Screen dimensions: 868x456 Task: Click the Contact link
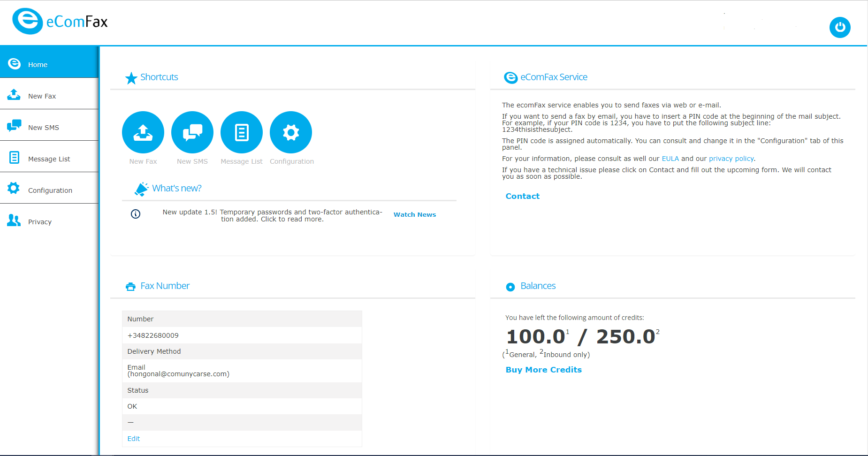(x=523, y=196)
